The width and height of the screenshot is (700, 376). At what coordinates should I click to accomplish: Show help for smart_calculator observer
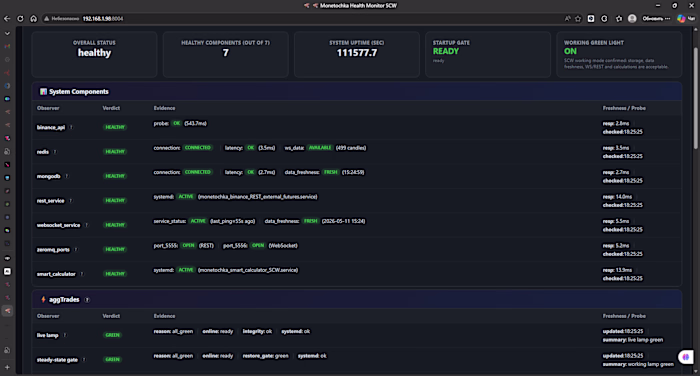[82, 274]
